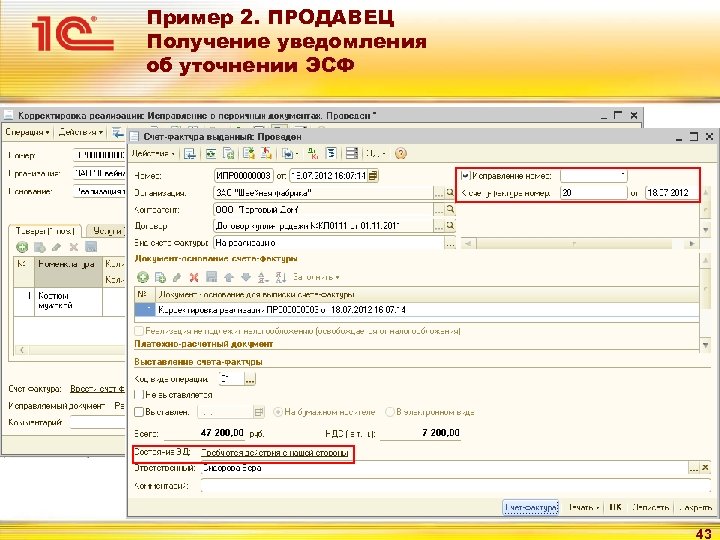Edit the base document row with the pencil icon

click(x=177, y=277)
